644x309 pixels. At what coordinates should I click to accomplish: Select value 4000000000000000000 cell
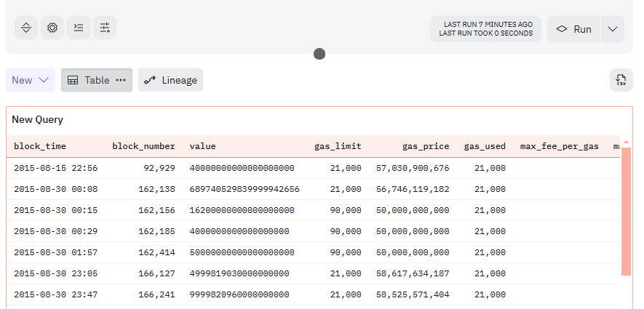(x=239, y=231)
